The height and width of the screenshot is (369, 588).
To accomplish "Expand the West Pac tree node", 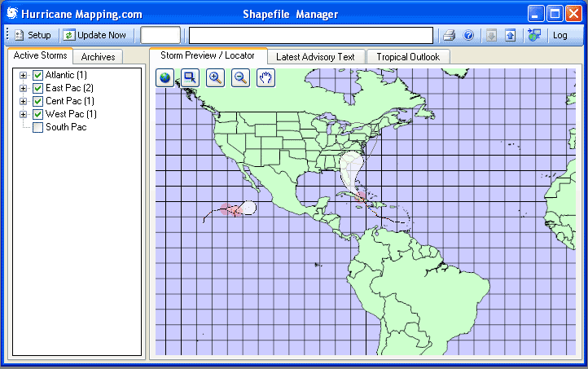I will pyautogui.click(x=24, y=114).
